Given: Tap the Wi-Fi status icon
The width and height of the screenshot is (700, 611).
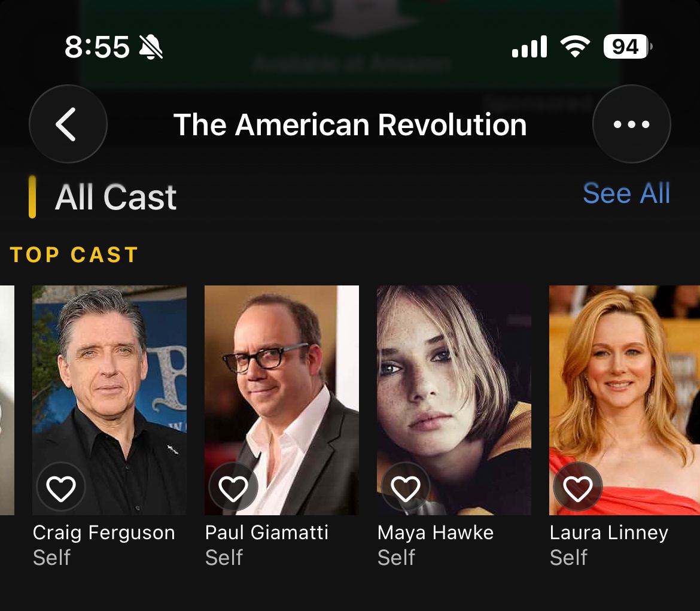Looking at the screenshot, I should (575, 47).
